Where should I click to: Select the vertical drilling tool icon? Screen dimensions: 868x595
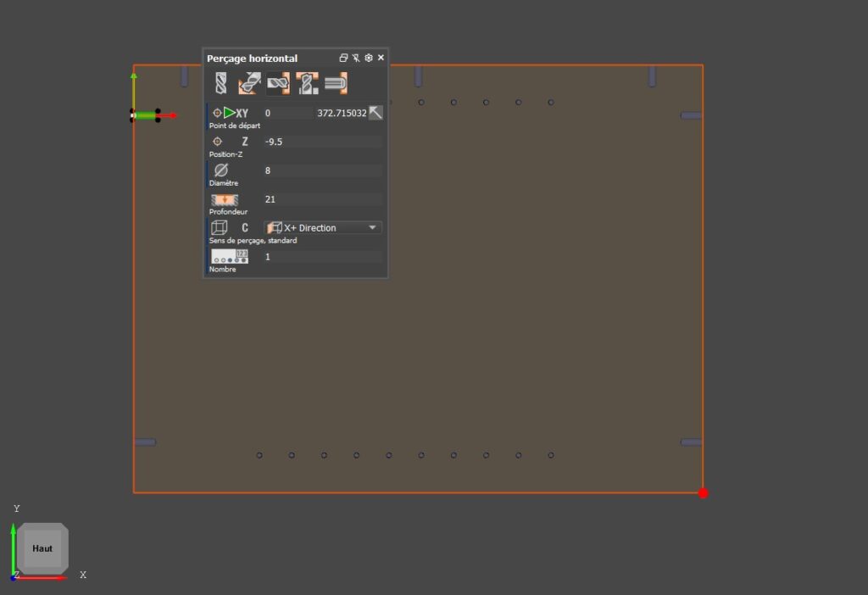coord(221,83)
